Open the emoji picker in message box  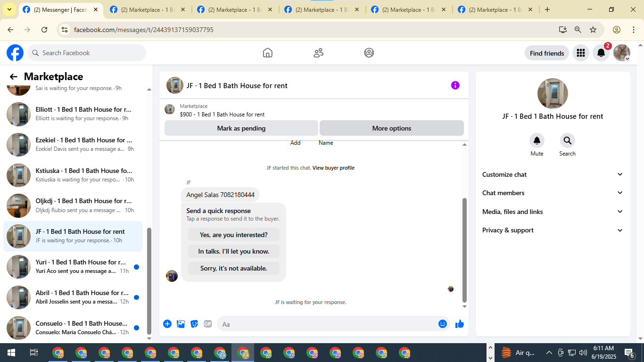click(x=442, y=324)
